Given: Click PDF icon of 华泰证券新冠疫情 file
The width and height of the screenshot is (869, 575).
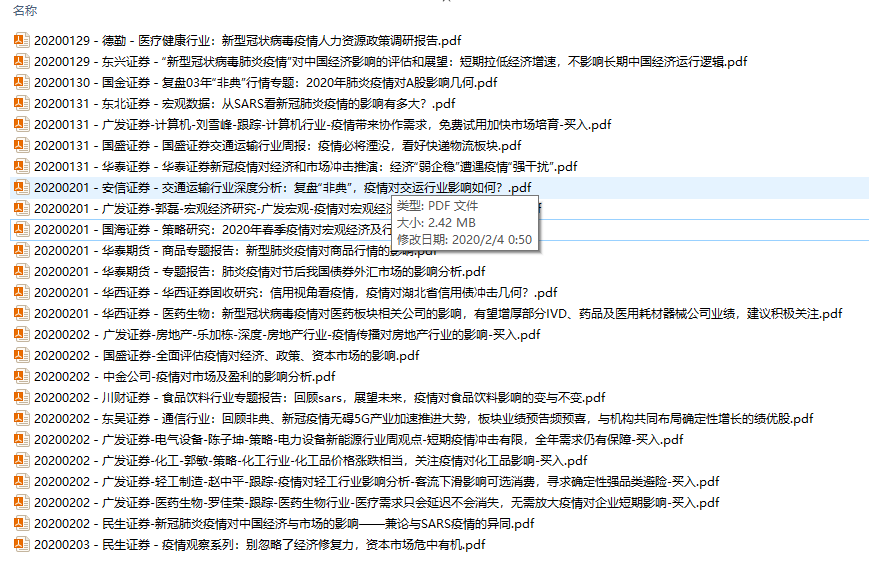Looking at the screenshot, I should click(x=22, y=166).
